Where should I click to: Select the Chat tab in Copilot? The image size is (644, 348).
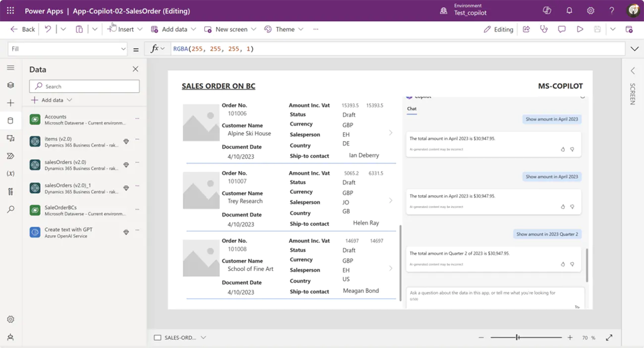click(x=412, y=109)
